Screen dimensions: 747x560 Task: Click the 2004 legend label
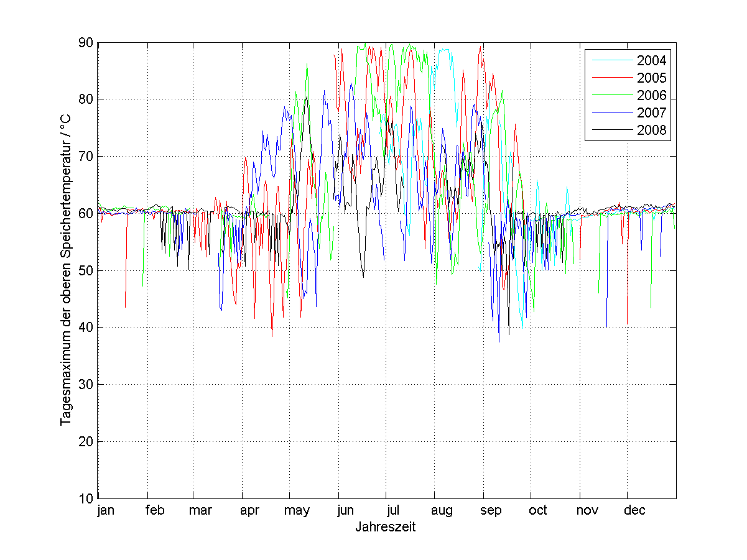[x=651, y=60]
